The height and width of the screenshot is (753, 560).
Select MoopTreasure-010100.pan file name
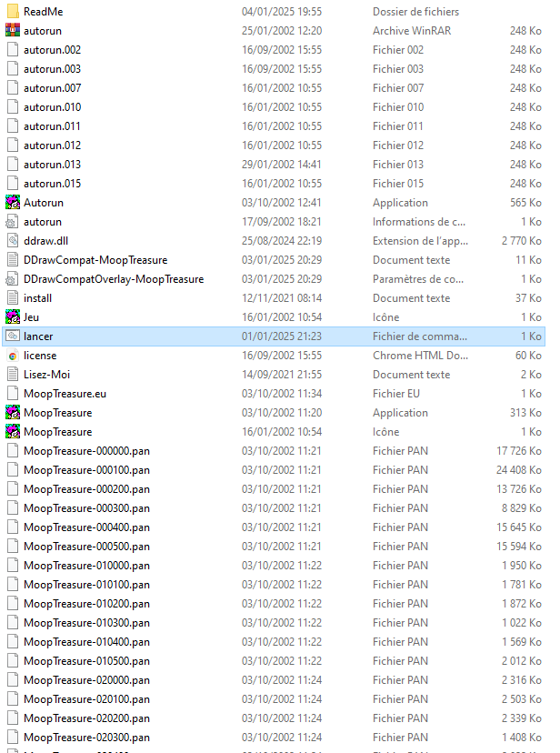[x=87, y=585]
